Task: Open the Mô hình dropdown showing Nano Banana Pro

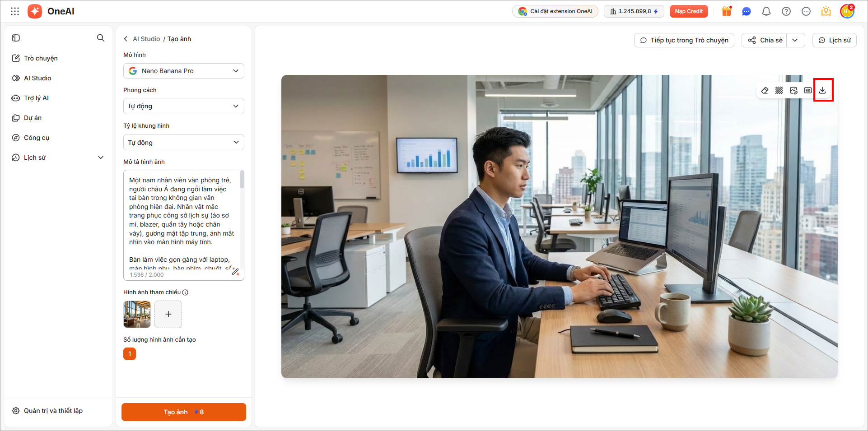Action: point(184,71)
